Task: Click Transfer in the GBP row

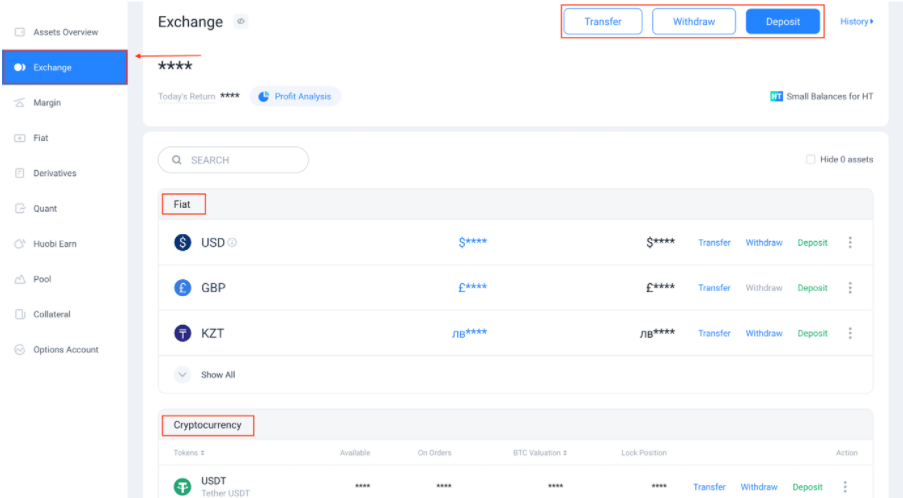Action: [x=714, y=287]
